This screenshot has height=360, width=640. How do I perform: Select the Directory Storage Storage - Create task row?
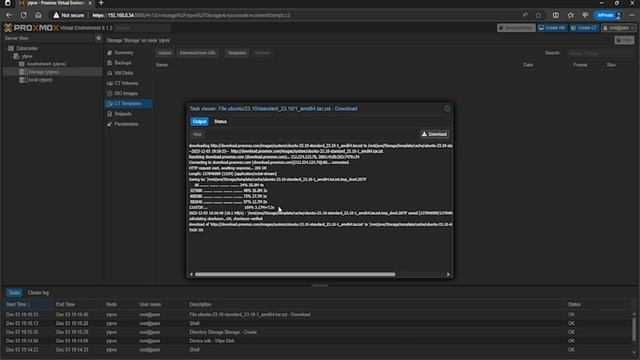pos(317,332)
